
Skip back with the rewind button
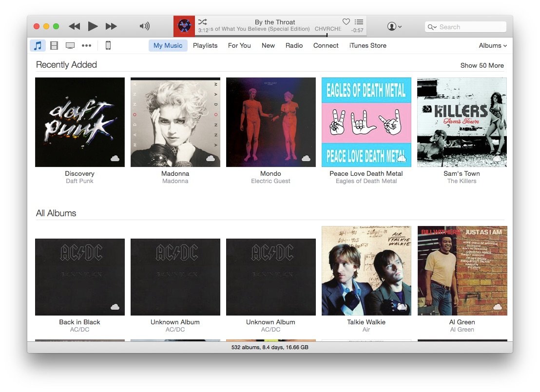75,26
